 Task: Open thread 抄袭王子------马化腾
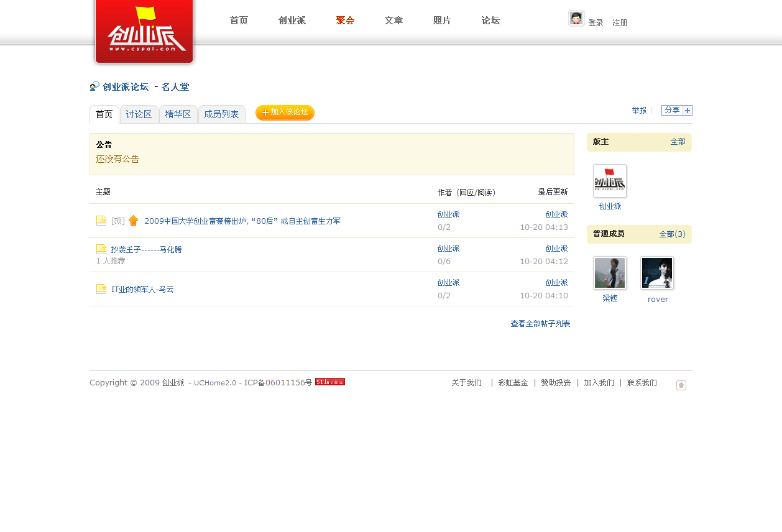pyautogui.click(x=146, y=250)
